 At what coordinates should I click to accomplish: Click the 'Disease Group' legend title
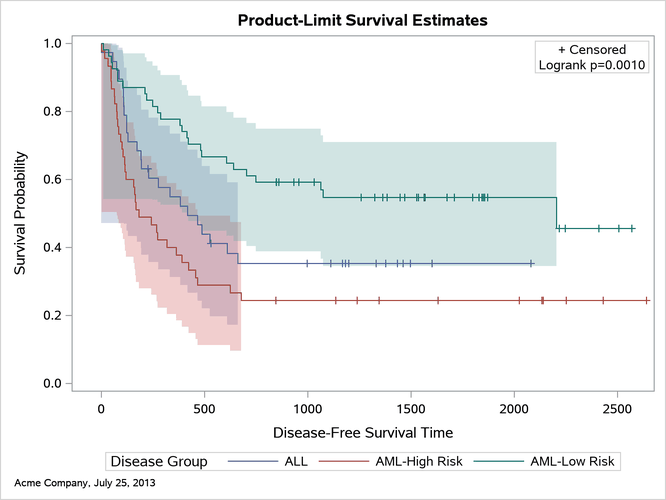(159, 461)
